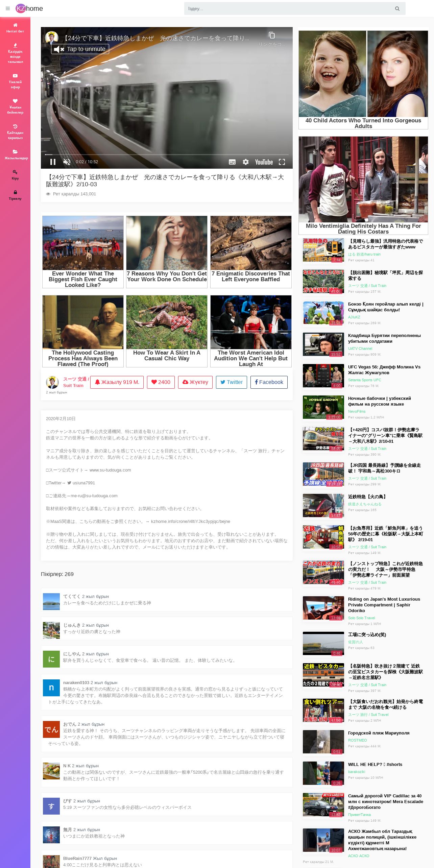Open Негізгі бет home in sidebar
Screen dimensions: 434x868
(x=15, y=28)
